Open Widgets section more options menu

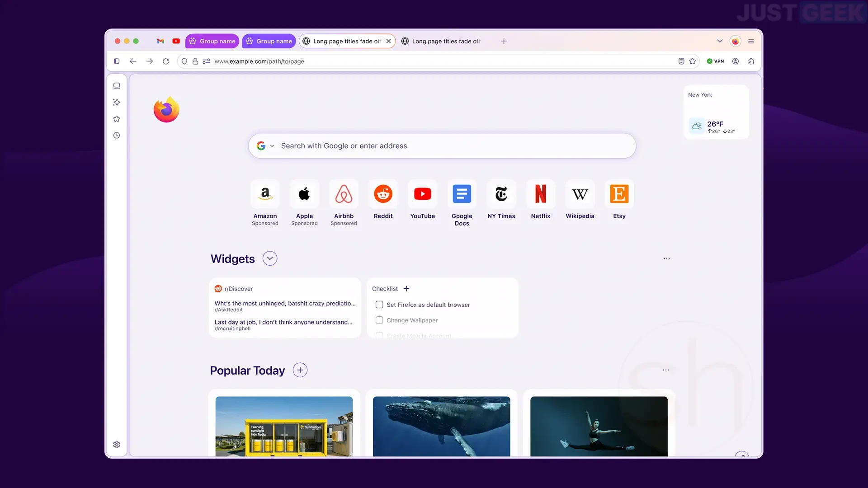[666, 258]
